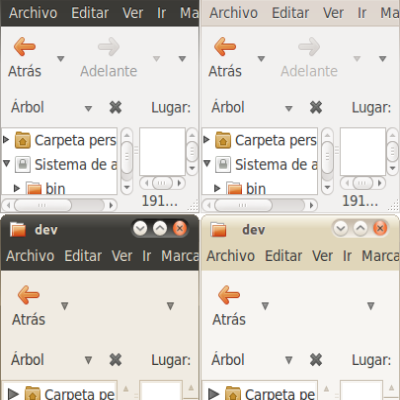The image size is (400, 400).
Task: Expand the bin tree node in top-left window
Action: 17,188
